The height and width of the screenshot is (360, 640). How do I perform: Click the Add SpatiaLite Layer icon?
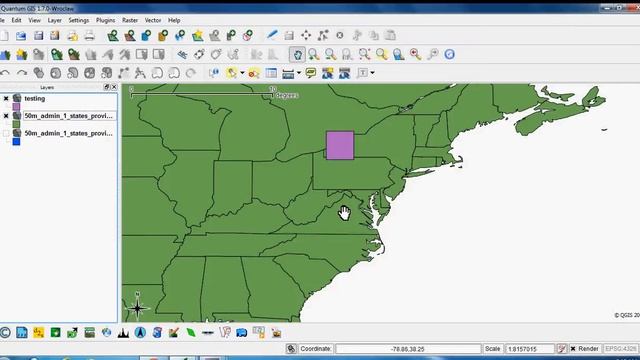click(163, 36)
